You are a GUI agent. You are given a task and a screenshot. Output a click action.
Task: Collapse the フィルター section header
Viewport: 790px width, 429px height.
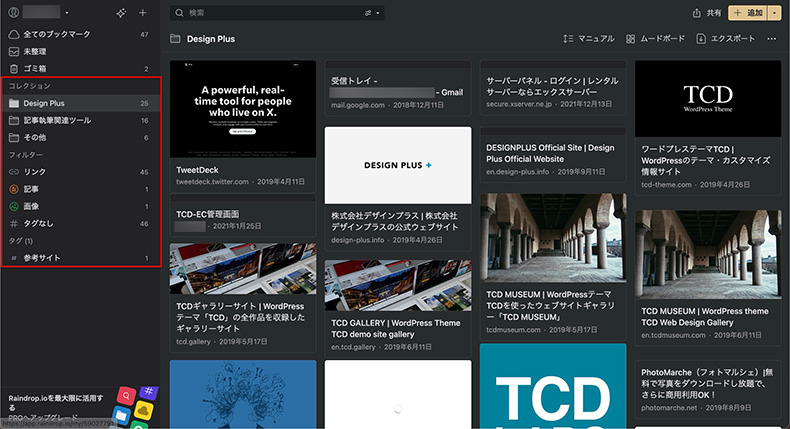click(26, 155)
